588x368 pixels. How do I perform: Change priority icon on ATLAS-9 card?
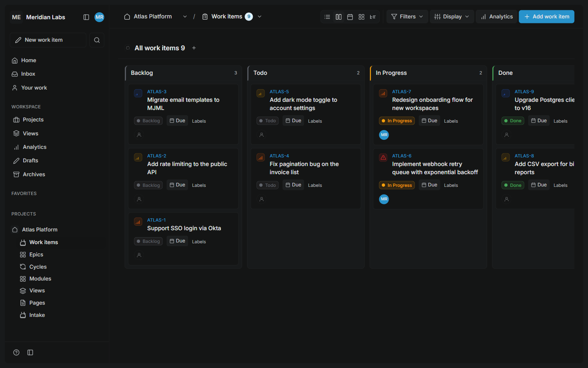pyautogui.click(x=506, y=93)
